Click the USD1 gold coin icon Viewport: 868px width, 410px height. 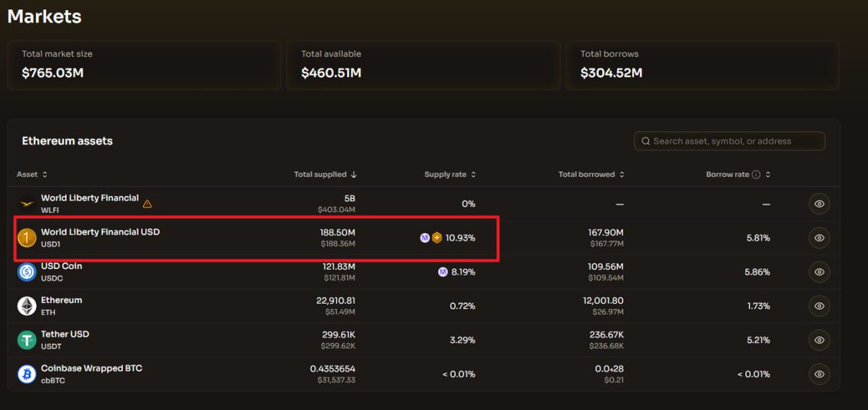[x=27, y=238]
